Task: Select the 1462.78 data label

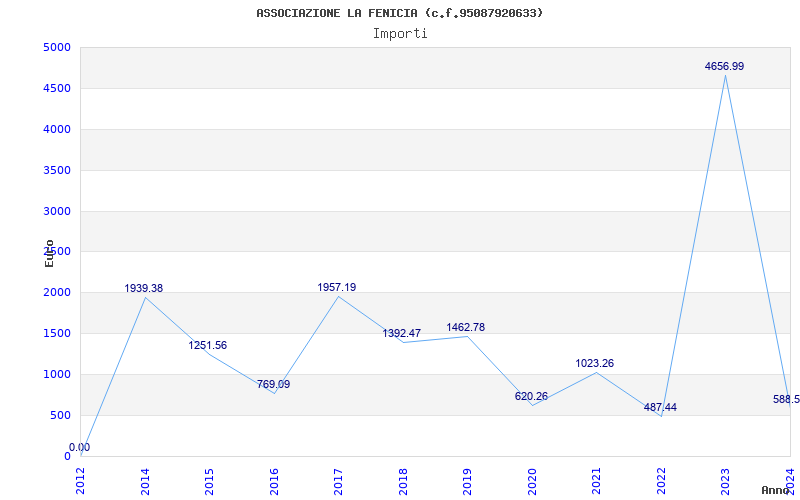Action: coord(466,327)
